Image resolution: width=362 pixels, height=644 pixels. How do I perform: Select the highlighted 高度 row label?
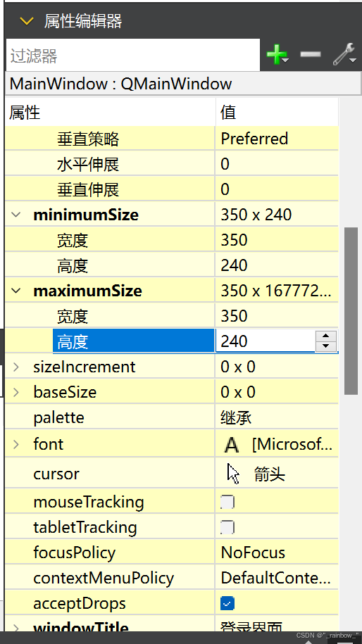[x=134, y=341]
